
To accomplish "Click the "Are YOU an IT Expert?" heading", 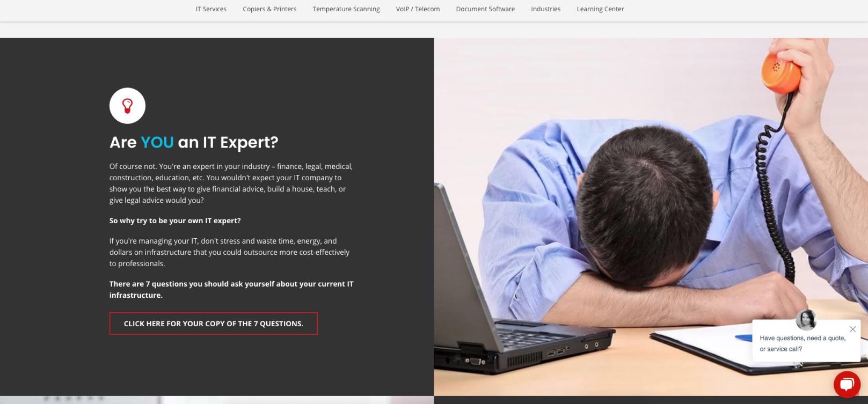I will [x=194, y=142].
